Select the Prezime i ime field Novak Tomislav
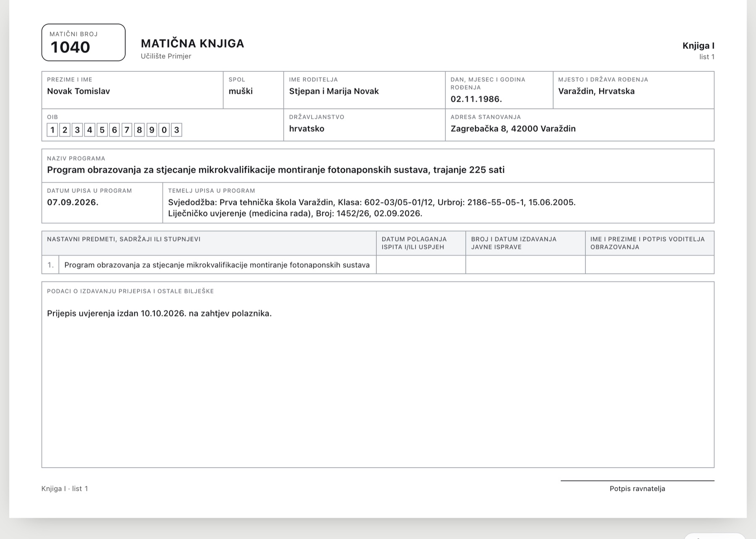This screenshot has width=756, height=539. pos(79,91)
